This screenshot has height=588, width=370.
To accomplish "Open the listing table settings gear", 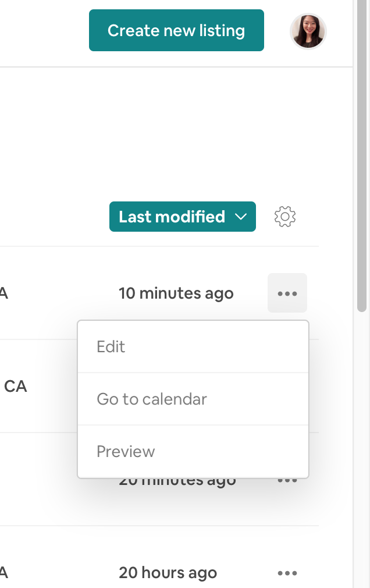I will [x=285, y=217].
